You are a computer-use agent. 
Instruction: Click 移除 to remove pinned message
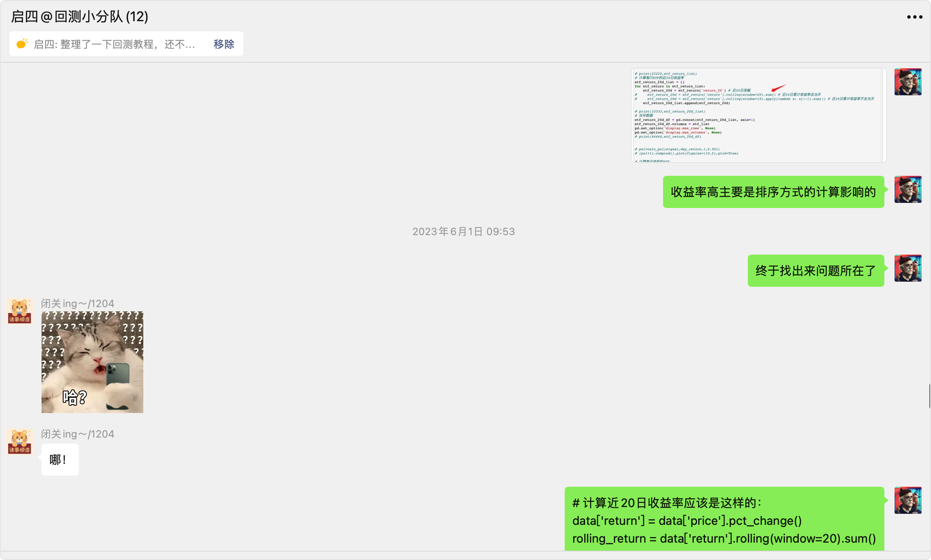224,44
